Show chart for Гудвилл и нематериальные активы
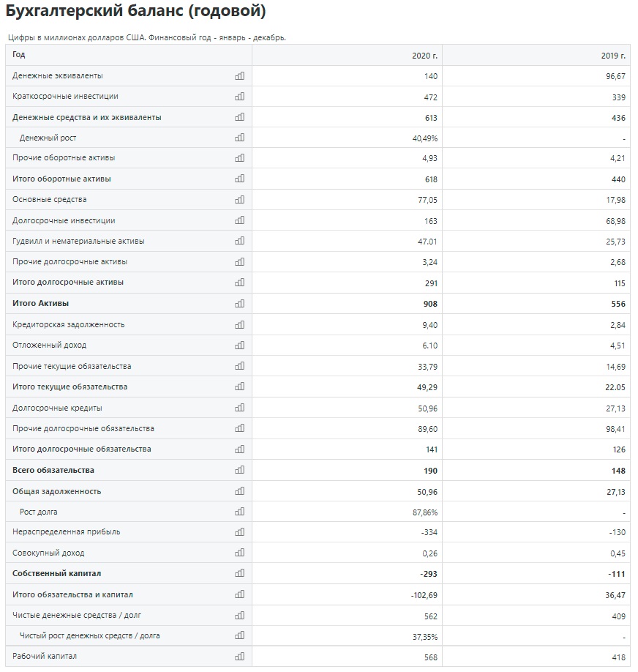The width and height of the screenshot is (638, 672). click(x=239, y=241)
